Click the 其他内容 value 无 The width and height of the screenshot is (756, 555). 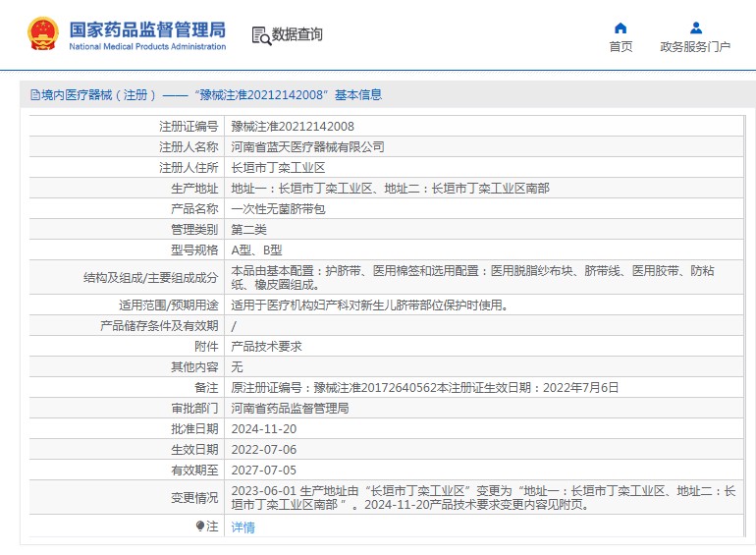[x=237, y=367]
